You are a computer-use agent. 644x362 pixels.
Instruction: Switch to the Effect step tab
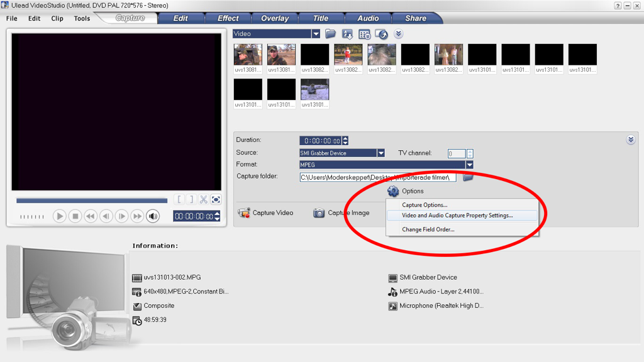point(228,18)
